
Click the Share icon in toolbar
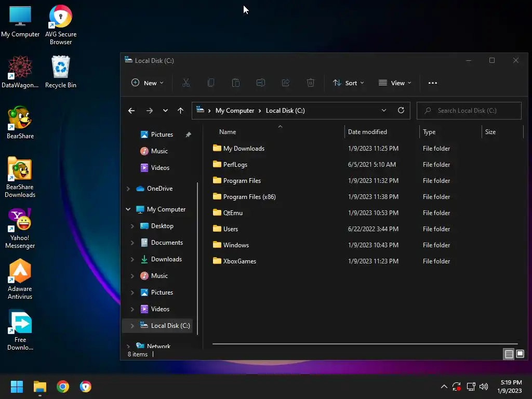pos(286,83)
